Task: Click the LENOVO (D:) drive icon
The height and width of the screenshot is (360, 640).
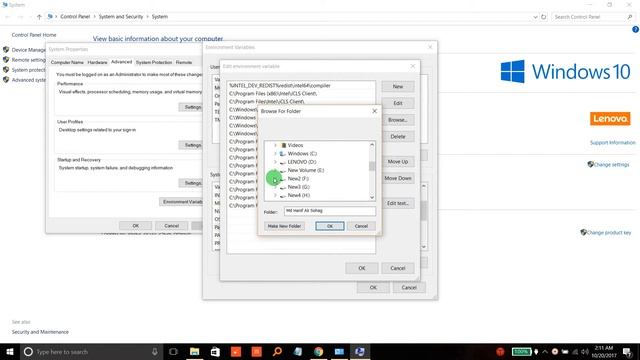Action: (282, 162)
